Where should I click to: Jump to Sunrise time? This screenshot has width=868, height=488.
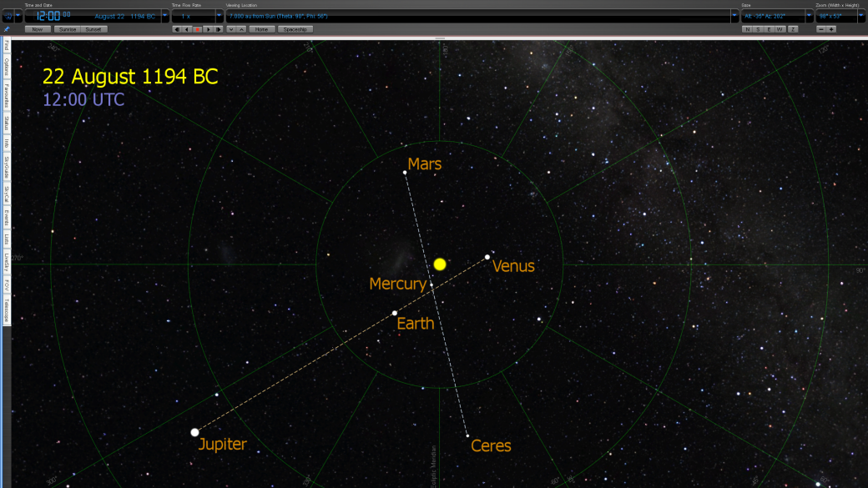(68, 29)
